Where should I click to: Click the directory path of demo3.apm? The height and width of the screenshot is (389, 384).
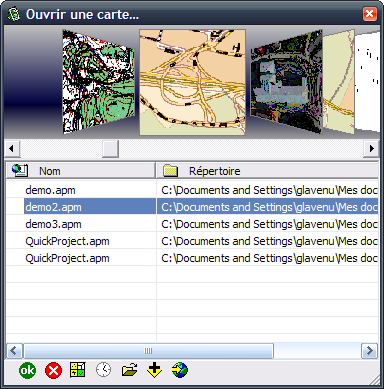point(269,224)
